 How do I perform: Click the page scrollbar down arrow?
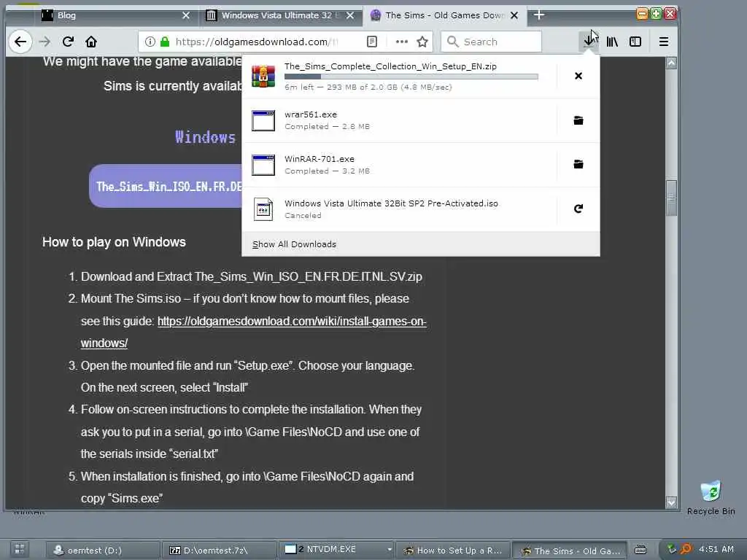tap(671, 502)
